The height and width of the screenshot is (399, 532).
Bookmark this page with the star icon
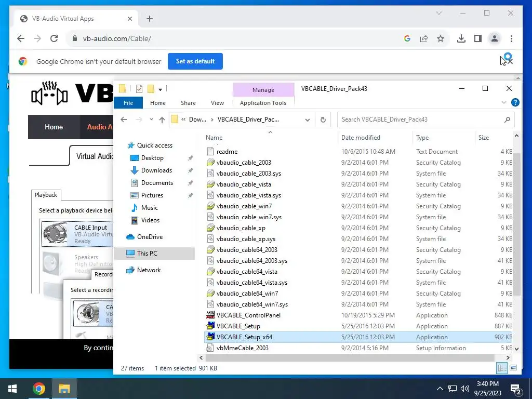pyautogui.click(x=441, y=38)
